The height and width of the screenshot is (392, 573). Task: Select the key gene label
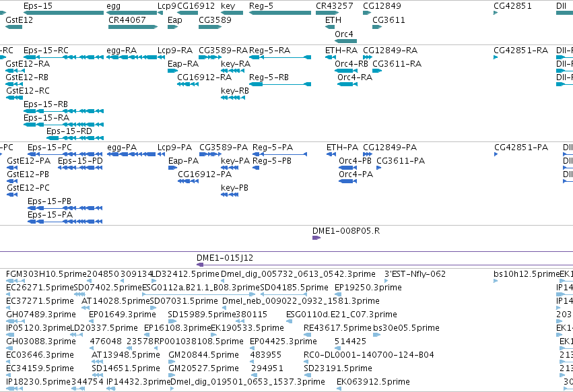click(228, 6)
